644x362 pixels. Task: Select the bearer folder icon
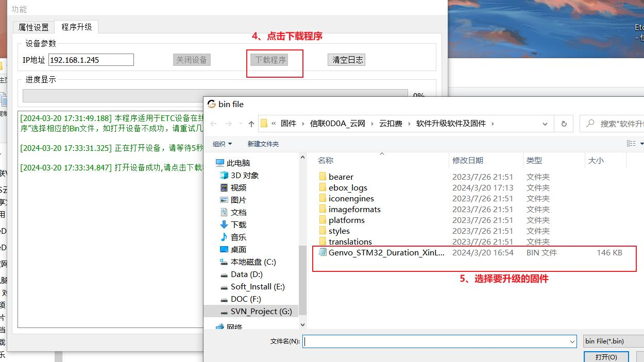point(323,177)
